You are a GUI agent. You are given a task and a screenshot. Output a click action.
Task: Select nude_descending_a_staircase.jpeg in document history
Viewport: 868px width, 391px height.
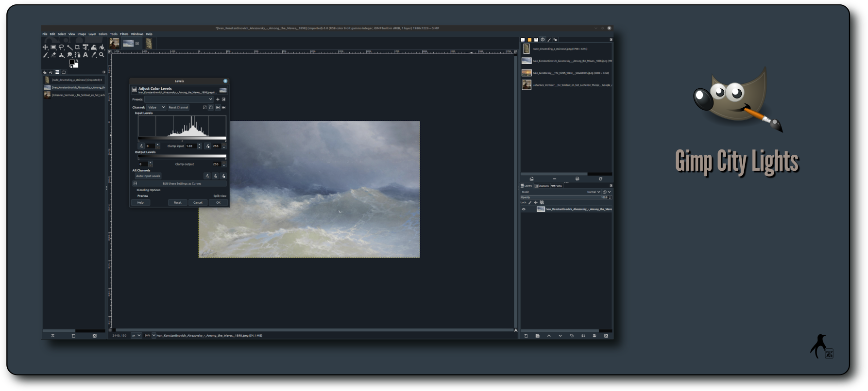(566, 49)
